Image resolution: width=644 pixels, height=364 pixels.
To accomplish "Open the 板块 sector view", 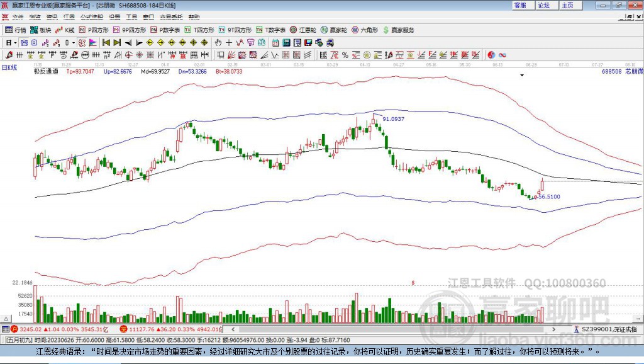I will click(40, 30).
